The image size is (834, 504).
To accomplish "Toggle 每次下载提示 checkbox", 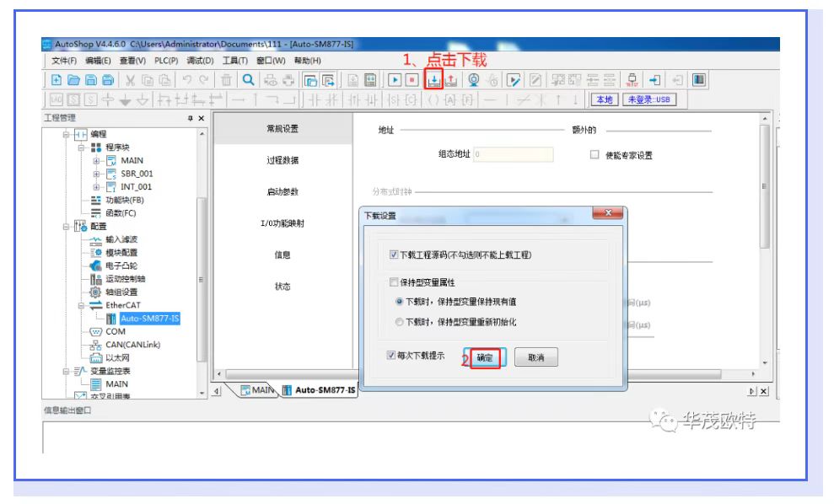I will pos(391,355).
